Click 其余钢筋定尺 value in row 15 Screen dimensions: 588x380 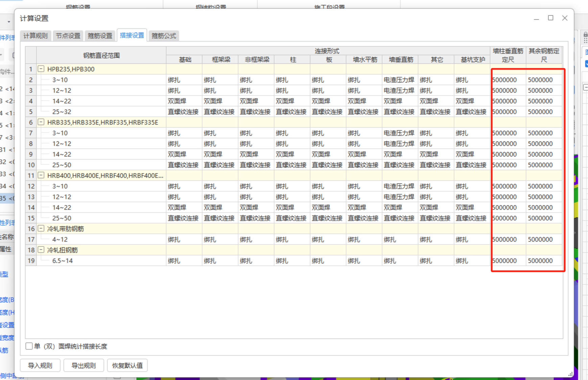point(544,218)
